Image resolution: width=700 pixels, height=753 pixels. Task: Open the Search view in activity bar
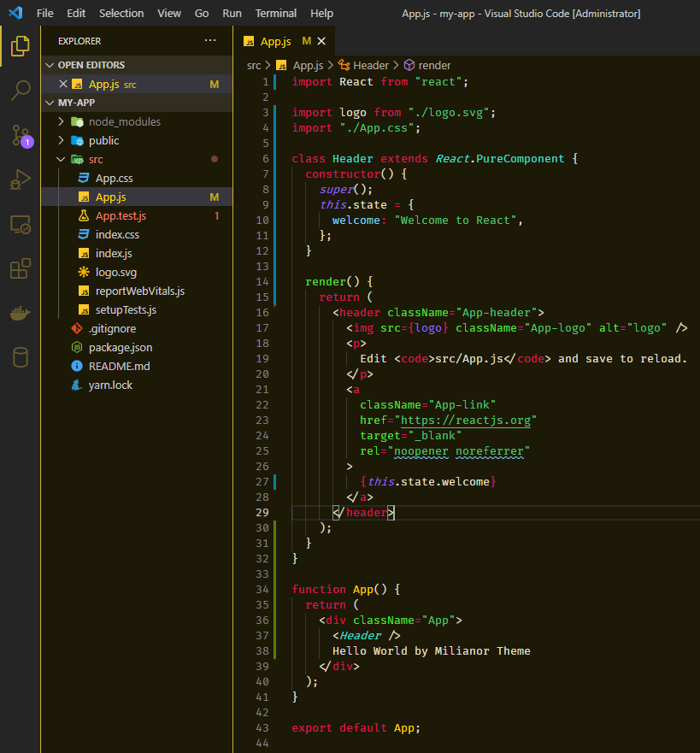coord(21,91)
